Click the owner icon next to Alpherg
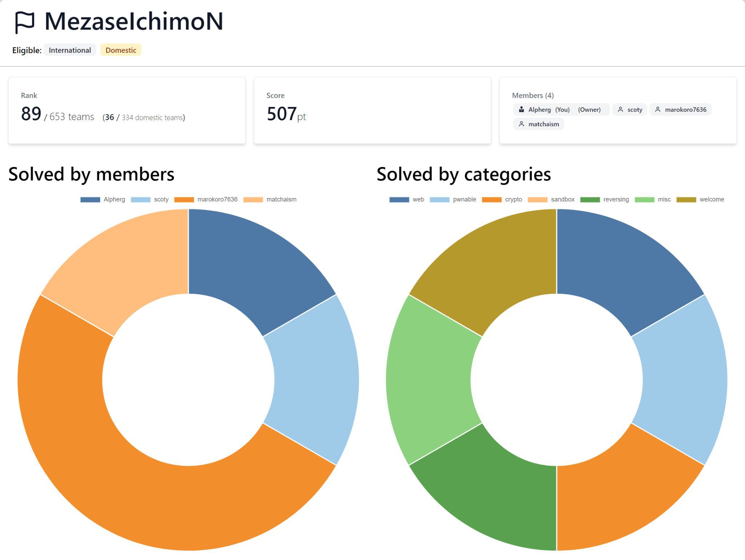 click(521, 110)
